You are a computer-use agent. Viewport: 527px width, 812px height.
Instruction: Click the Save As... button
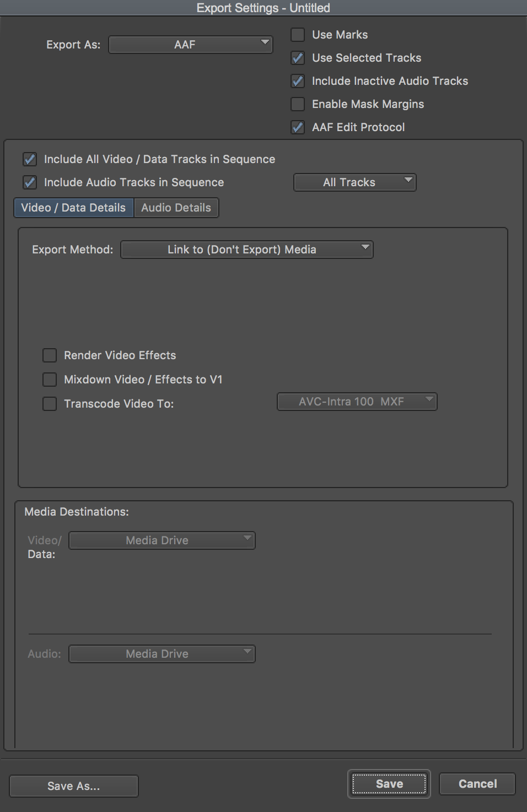[x=74, y=786]
